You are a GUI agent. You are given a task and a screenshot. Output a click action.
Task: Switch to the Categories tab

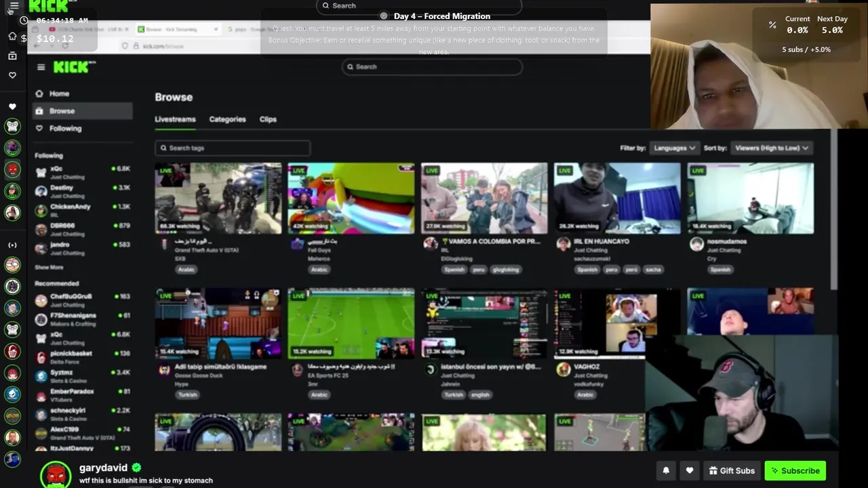227,119
